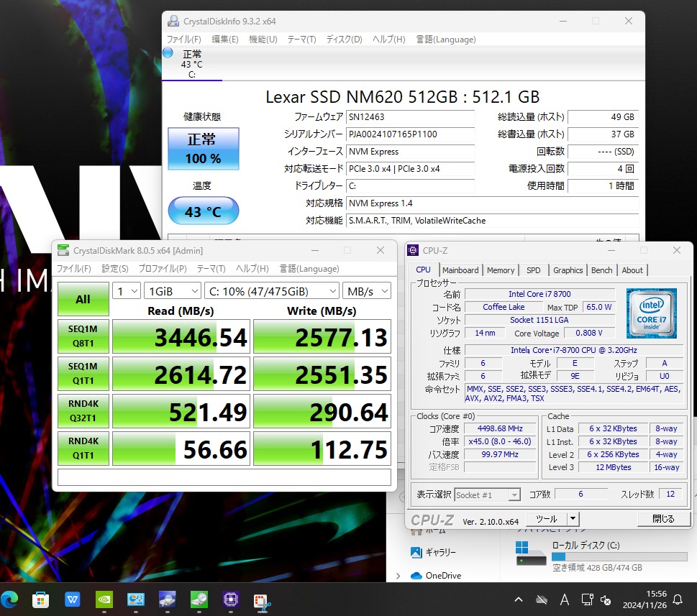
Task: Open WPS Office from the taskbar
Action: click(71, 599)
